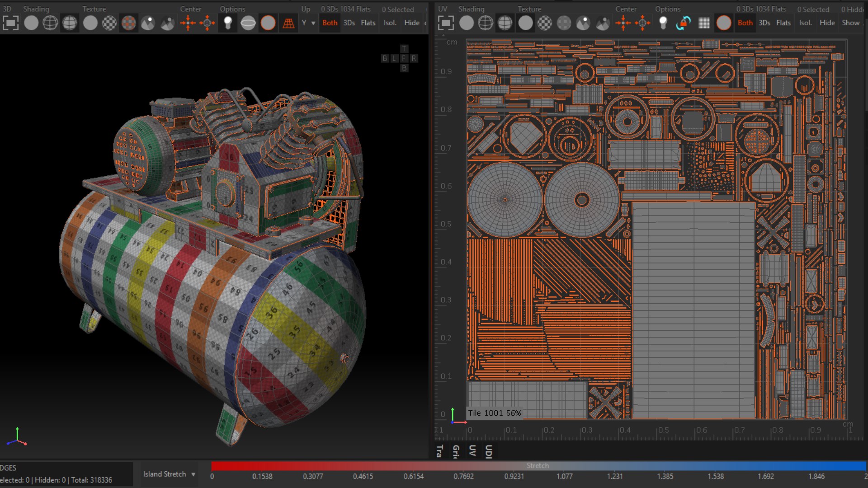Click Isol. button in the 3D viewport

390,23
